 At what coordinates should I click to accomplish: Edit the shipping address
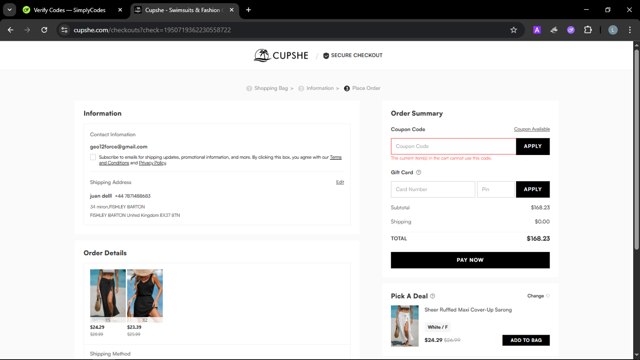(340, 182)
